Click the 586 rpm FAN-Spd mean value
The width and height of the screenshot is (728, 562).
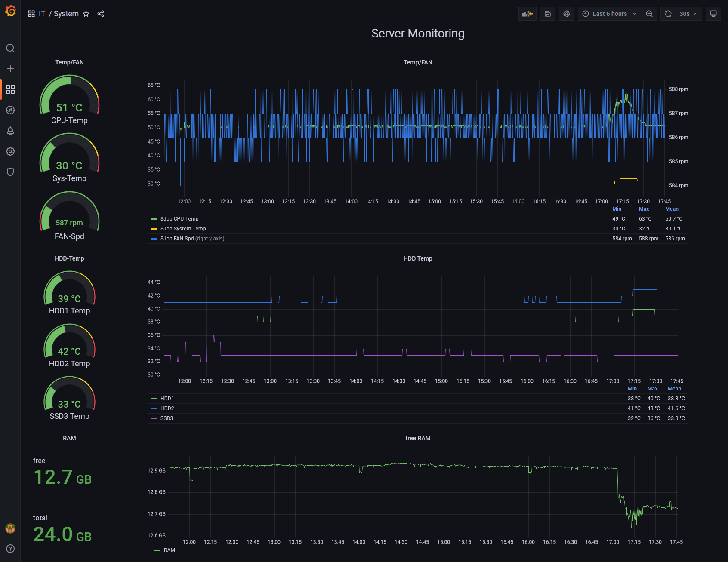coord(675,239)
